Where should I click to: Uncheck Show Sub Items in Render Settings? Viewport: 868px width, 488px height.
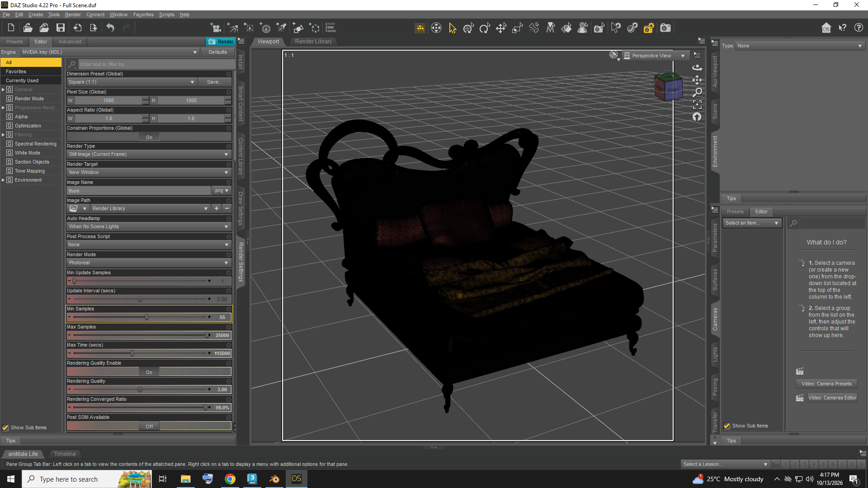pyautogui.click(x=5, y=427)
